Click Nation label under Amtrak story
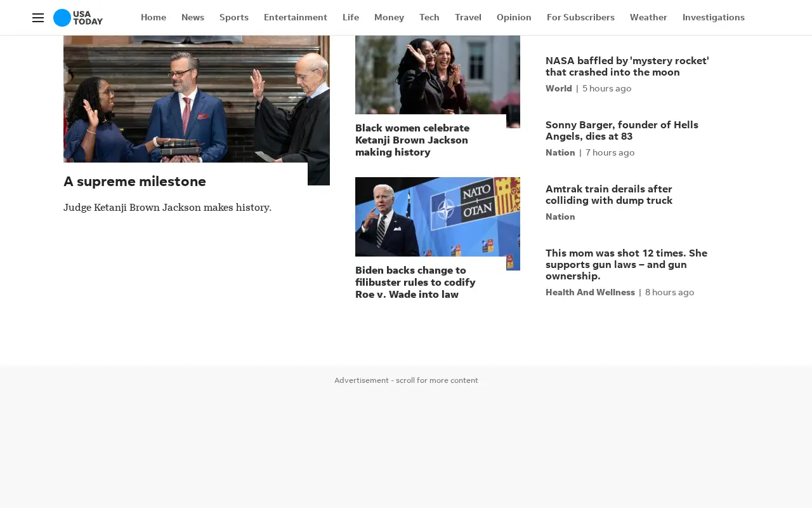The image size is (812, 508). (560, 217)
